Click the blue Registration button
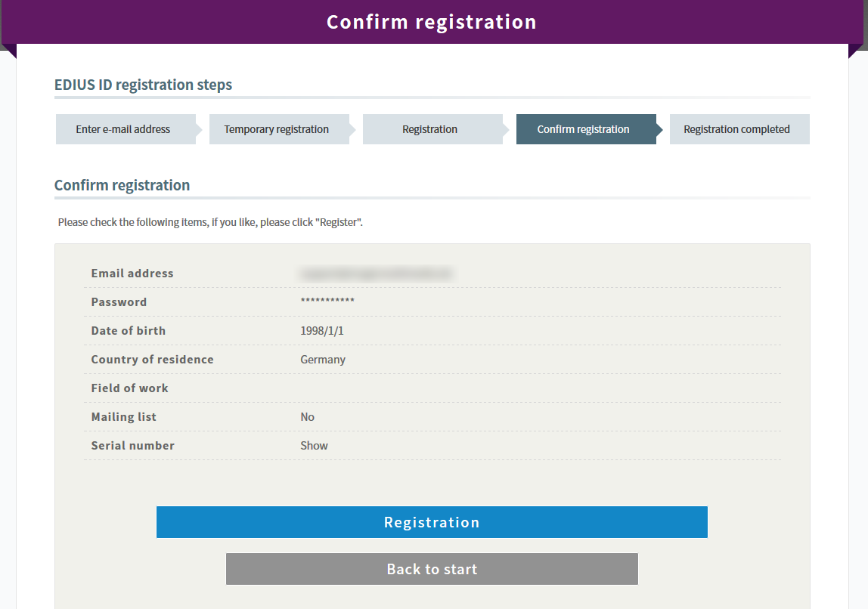 coord(432,522)
